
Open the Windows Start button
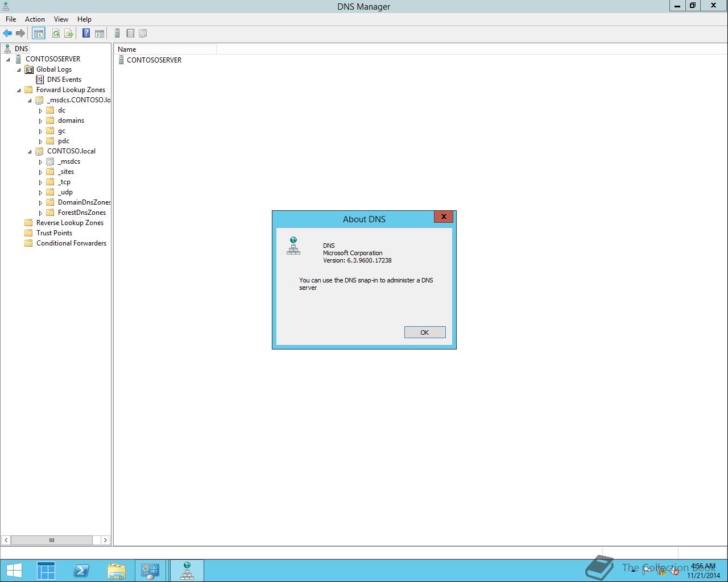click(14, 571)
